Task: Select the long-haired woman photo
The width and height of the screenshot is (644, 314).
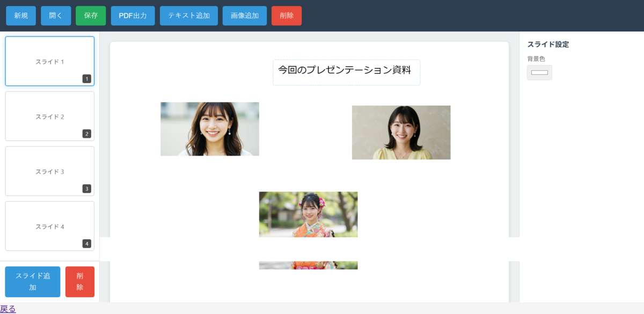Action: tap(210, 129)
